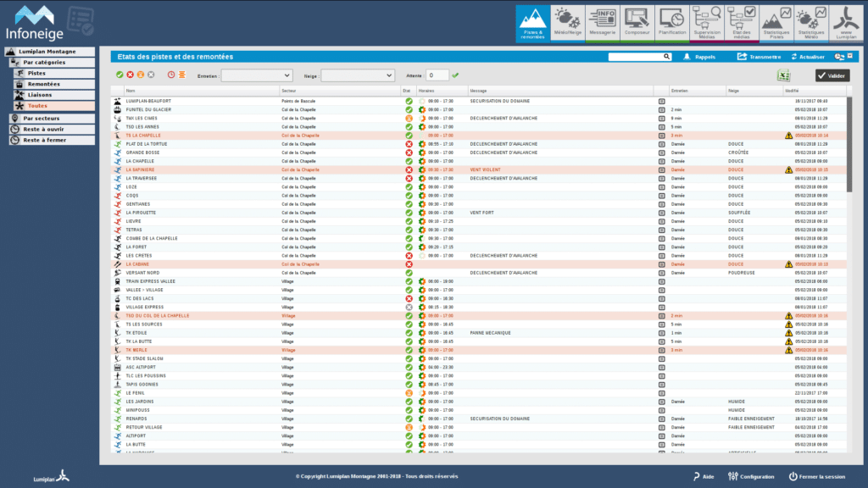Click the orange status toolbar icon
868x488 pixels.
(x=141, y=75)
